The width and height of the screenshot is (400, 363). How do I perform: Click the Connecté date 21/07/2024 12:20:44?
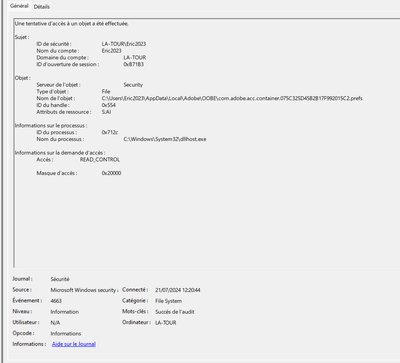point(178,290)
